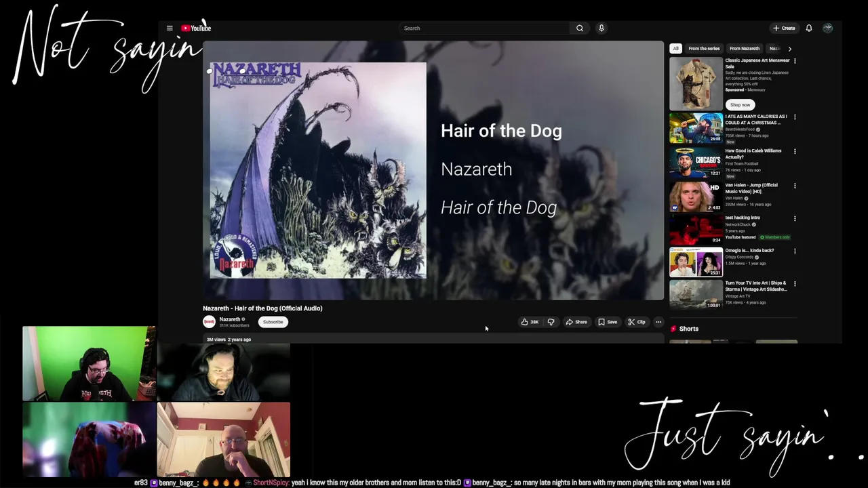Open the Caleb Williams video thumbnail
The width and height of the screenshot is (868, 488).
696,162
